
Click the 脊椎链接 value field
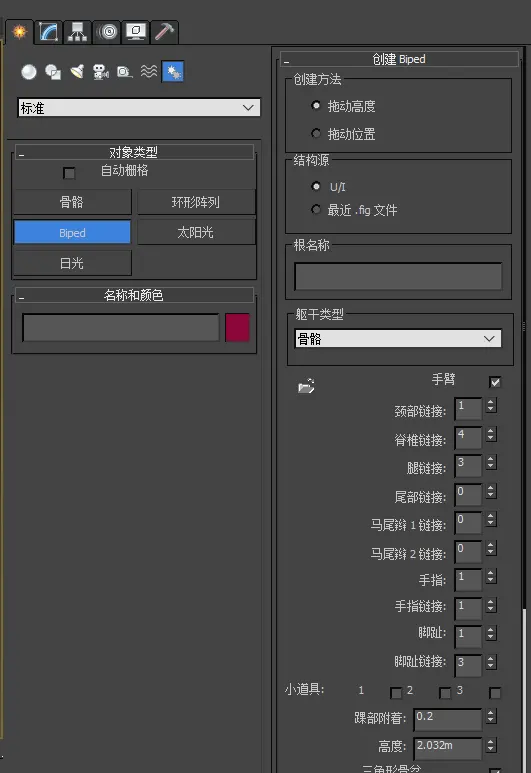pyautogui.click(x=468, y=437)
